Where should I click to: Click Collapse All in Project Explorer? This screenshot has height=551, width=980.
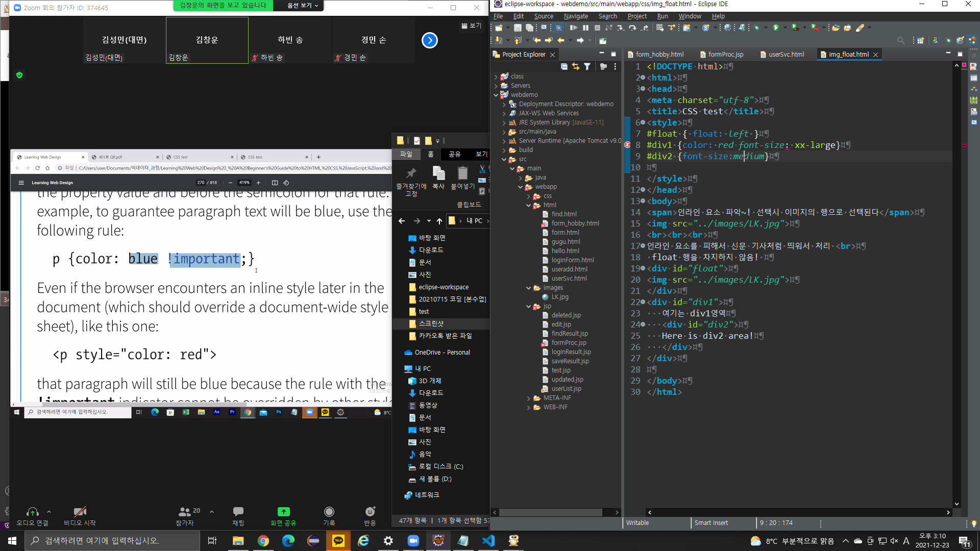tap(564, 67)
